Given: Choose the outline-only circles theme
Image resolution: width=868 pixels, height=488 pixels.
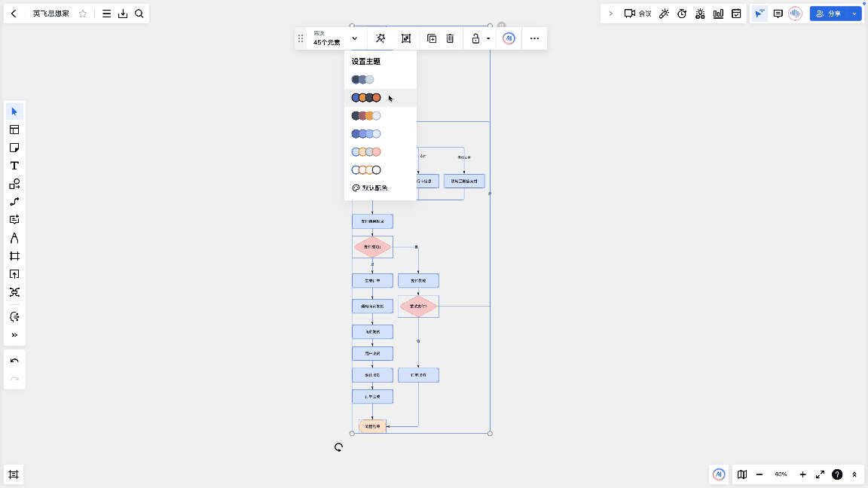Looking at the screenshot, I should (x=366, y=170).
